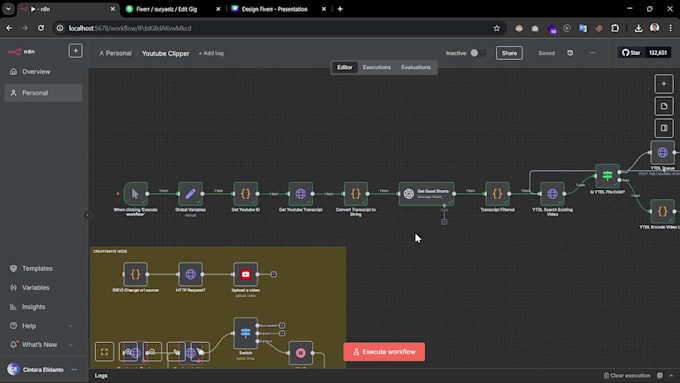The height and width of the screenshot is (383, 680).
Task: Switch to the Executions tab
Action: coord(377,67)
